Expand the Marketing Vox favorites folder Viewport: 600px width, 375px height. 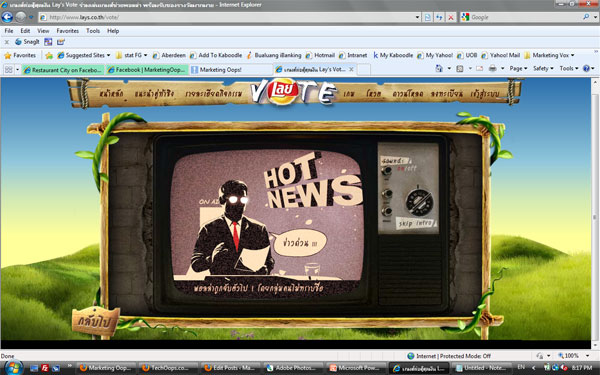[x=549, y=55]
